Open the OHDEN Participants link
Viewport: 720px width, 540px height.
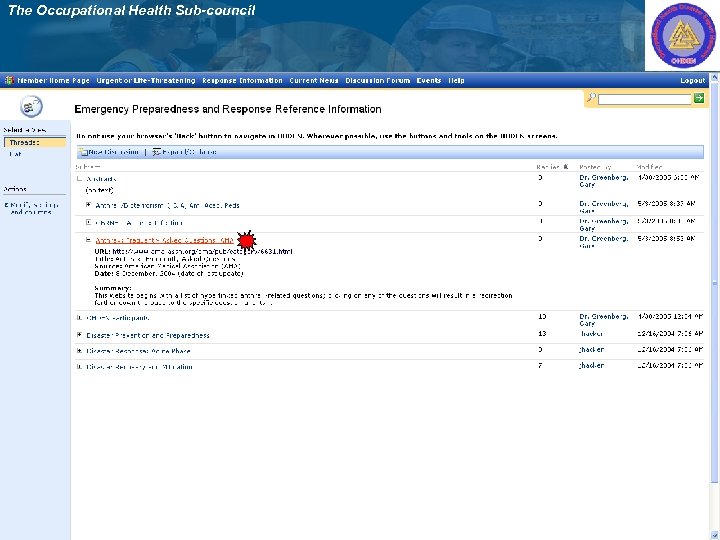[x=118, y=318]
